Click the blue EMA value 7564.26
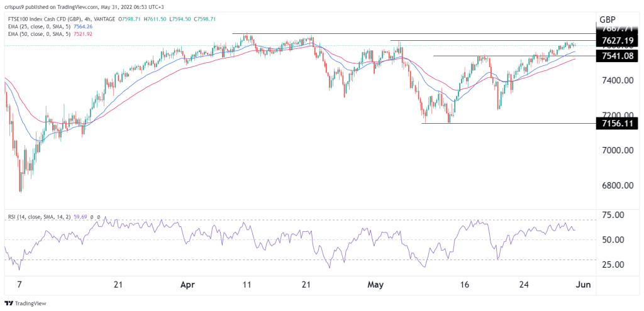This screenshot has height=311, width=644. pyautogui.click(x=83, y=26)
